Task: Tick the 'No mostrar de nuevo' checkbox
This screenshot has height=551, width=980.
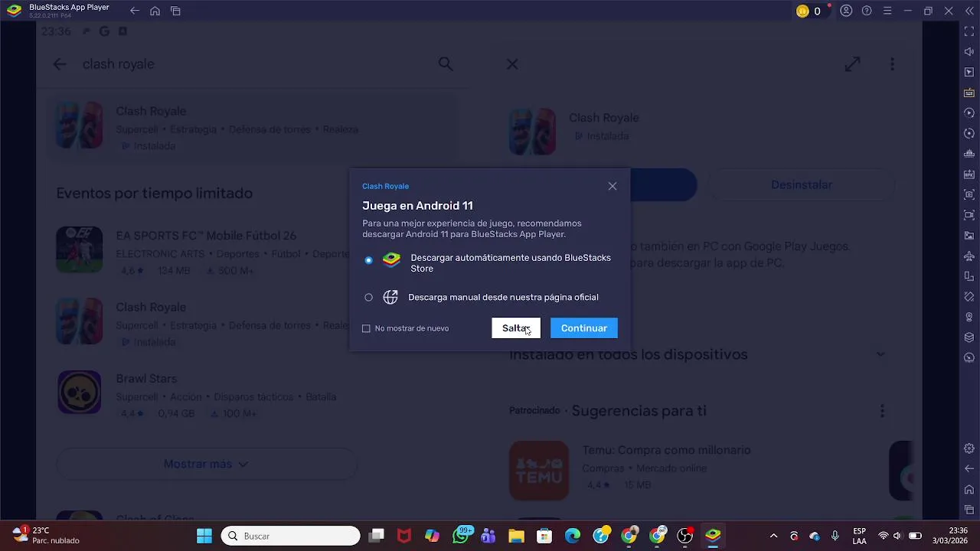Action: pyautogui.click(x=366, y=328)
